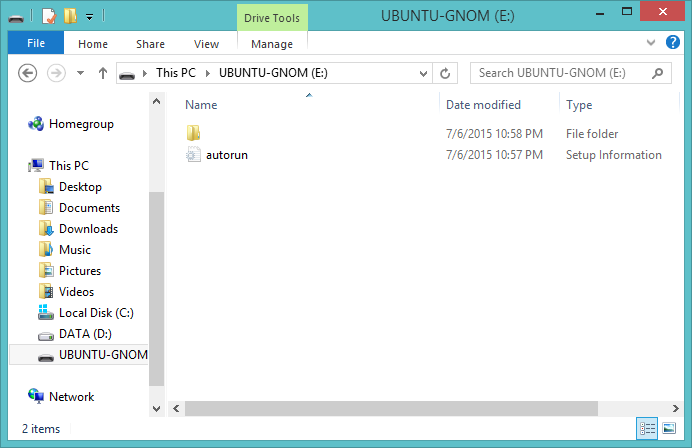Click navigation pane scroll up arrow
This screenshot has width=692, height=448.
coord(156,102)
